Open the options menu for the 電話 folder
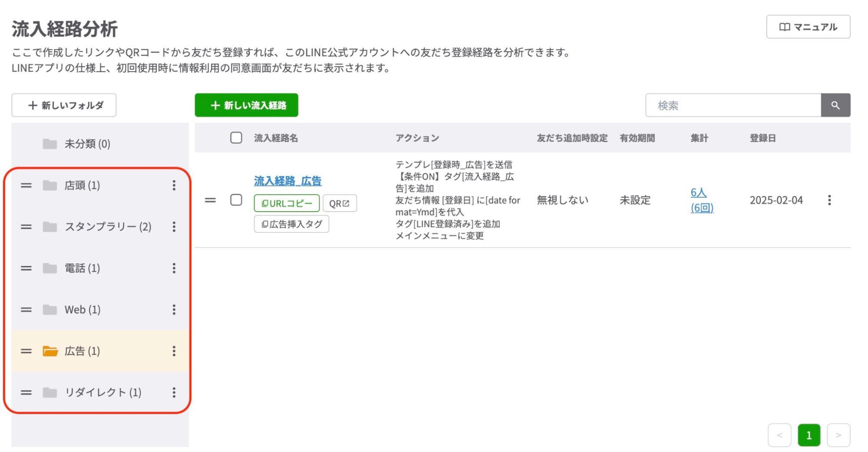The image size is (868, 452). tap(174, 269)
